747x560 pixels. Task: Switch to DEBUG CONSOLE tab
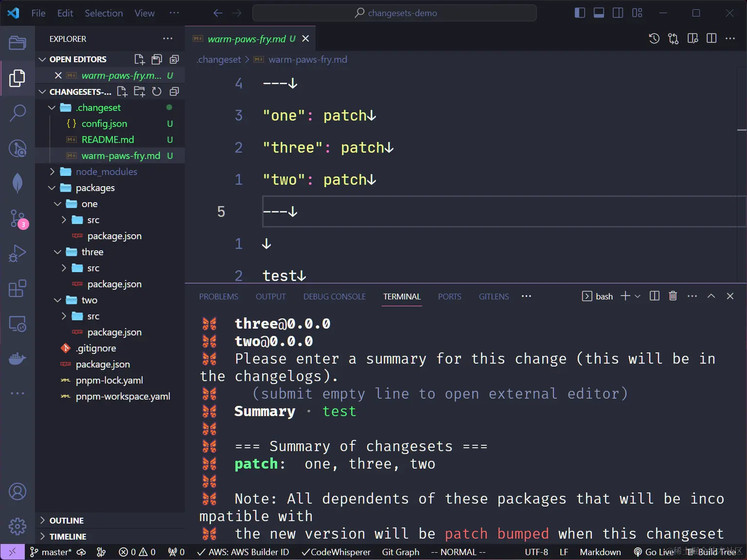[335, 297]
